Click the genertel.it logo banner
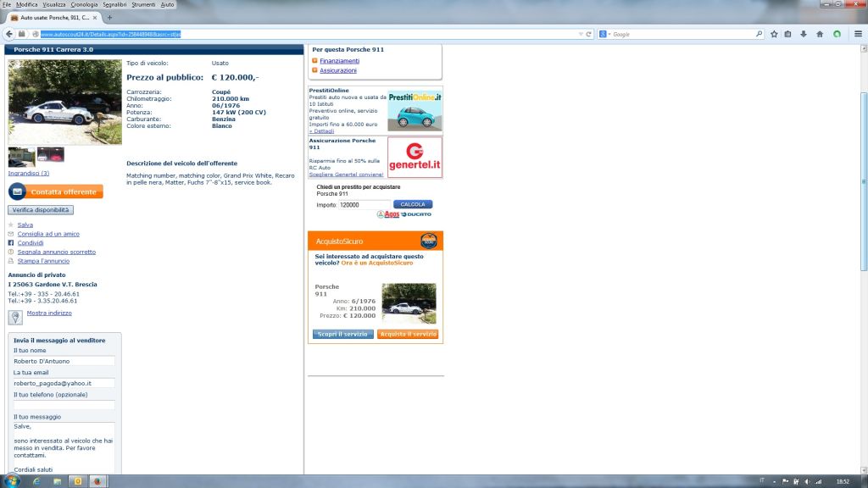This screenshot has width=868, height=488. click(415, 157)
